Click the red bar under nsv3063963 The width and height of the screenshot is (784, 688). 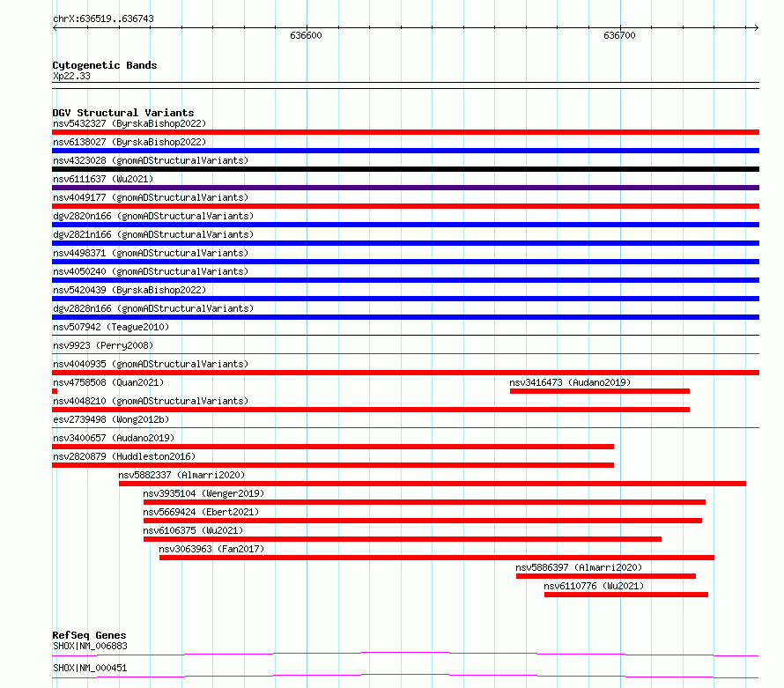tap(437, 558)
